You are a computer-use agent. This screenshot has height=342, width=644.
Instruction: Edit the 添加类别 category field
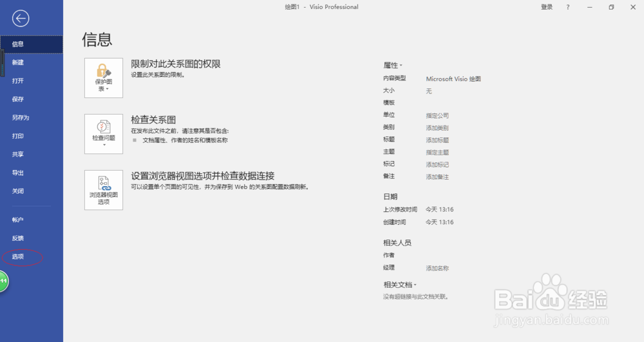pyautogui.click(x=437, y=128)
